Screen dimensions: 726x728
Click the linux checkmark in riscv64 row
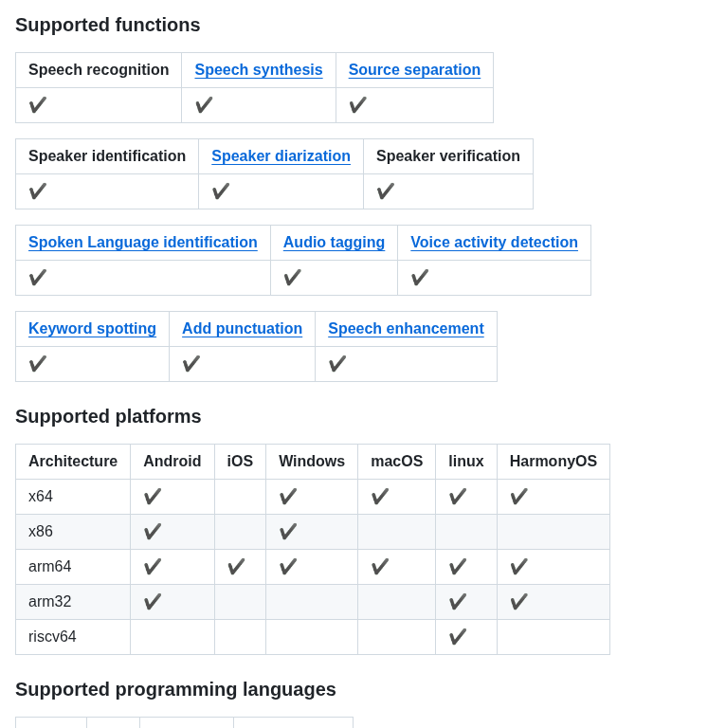pos(458,637)
